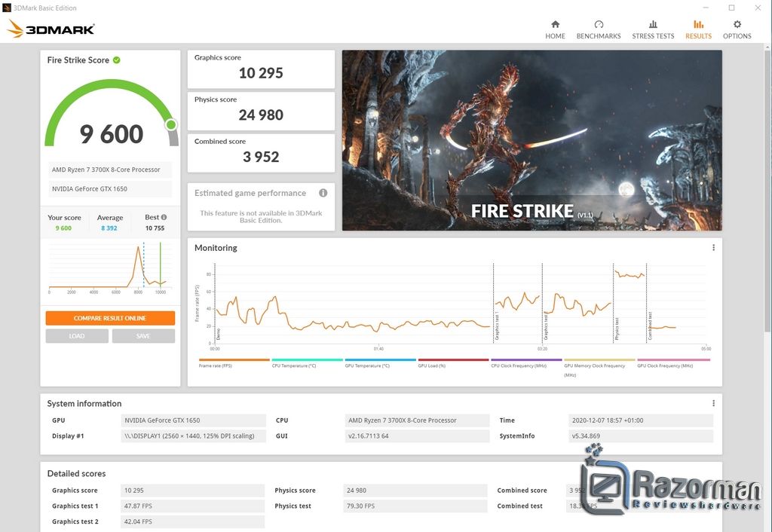Click the Graphics score value 10 295
Image resolution: width=772 pixels, height=532 pixels.
(261, 73)
